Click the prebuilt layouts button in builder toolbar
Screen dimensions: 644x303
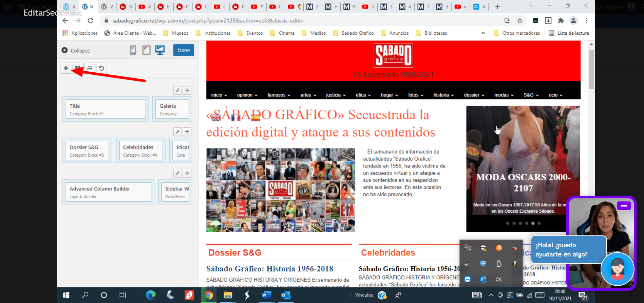(90, 68)
